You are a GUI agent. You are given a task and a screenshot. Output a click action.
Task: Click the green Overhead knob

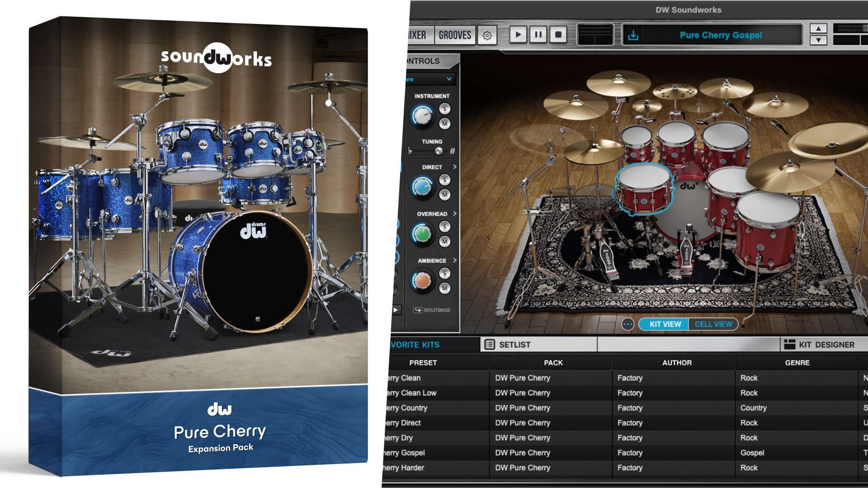422,234
